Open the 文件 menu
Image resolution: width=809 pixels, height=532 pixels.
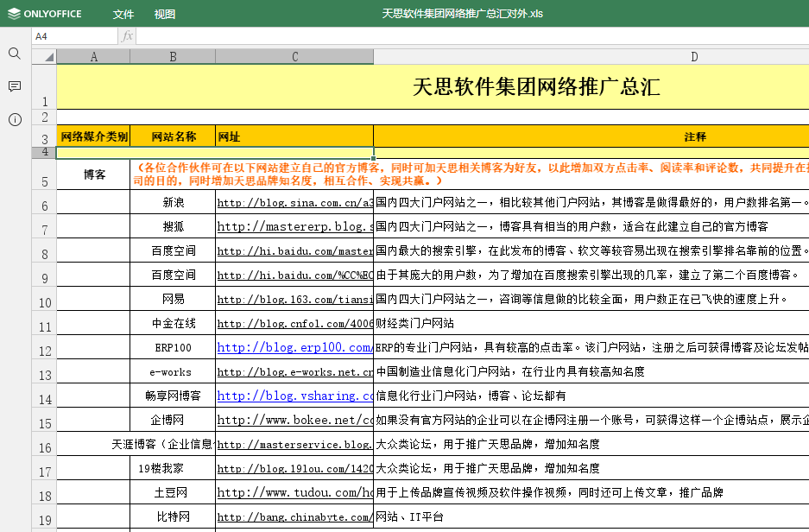(x=123, y=14)
